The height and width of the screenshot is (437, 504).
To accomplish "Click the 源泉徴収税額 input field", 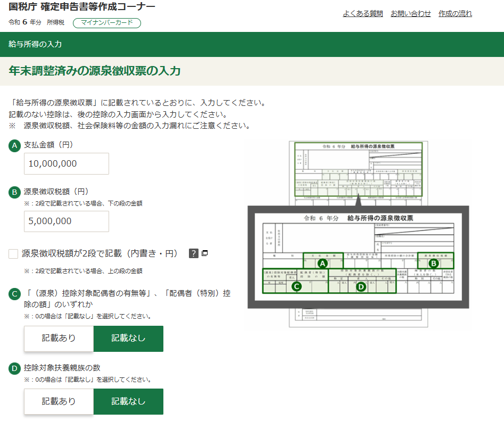I will tap(67, 221).
